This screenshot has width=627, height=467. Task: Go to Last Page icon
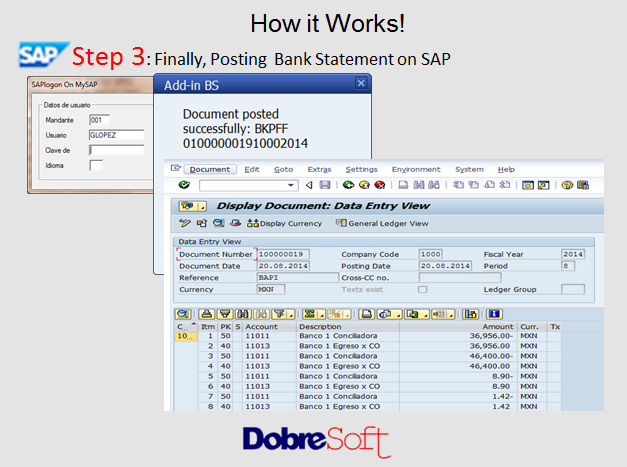(x=505, y=185)
